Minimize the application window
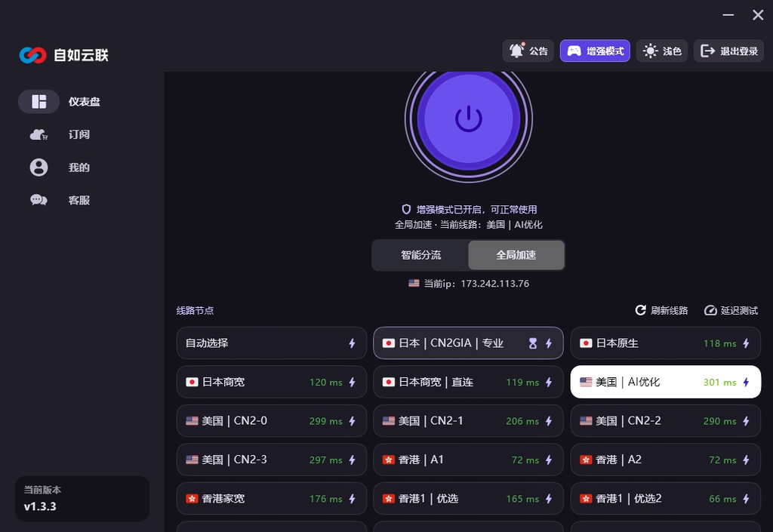The height and width of the screenshot is (532, 773). tap(728, 15)
